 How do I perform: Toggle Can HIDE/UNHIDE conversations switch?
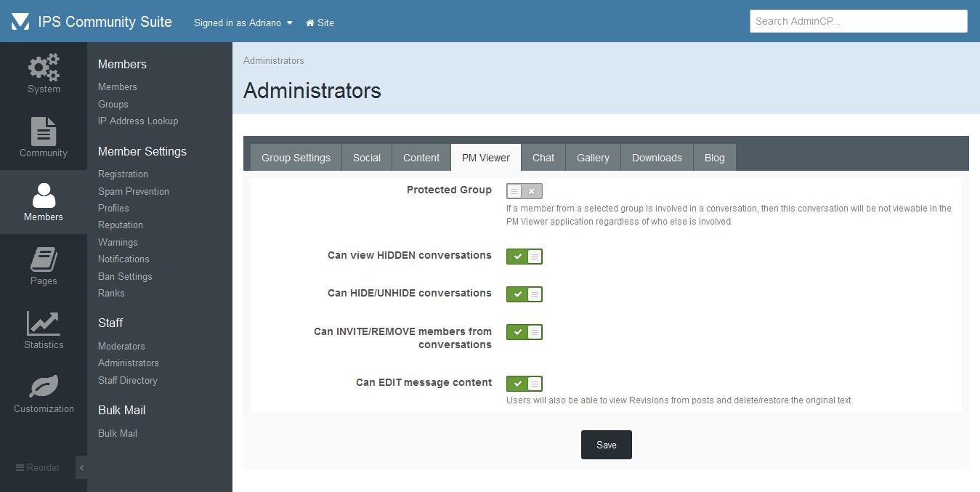point(525,294)
